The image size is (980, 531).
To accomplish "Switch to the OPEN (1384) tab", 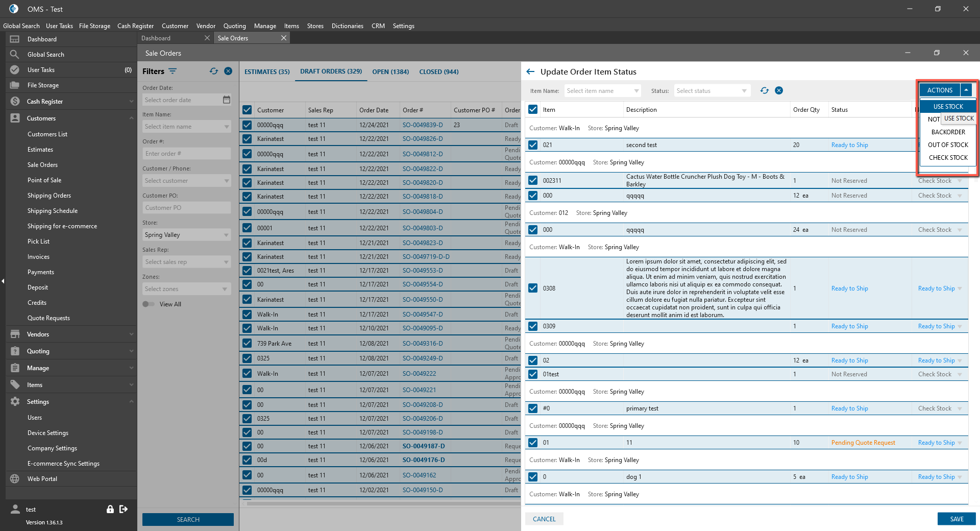I will [390, 72].
